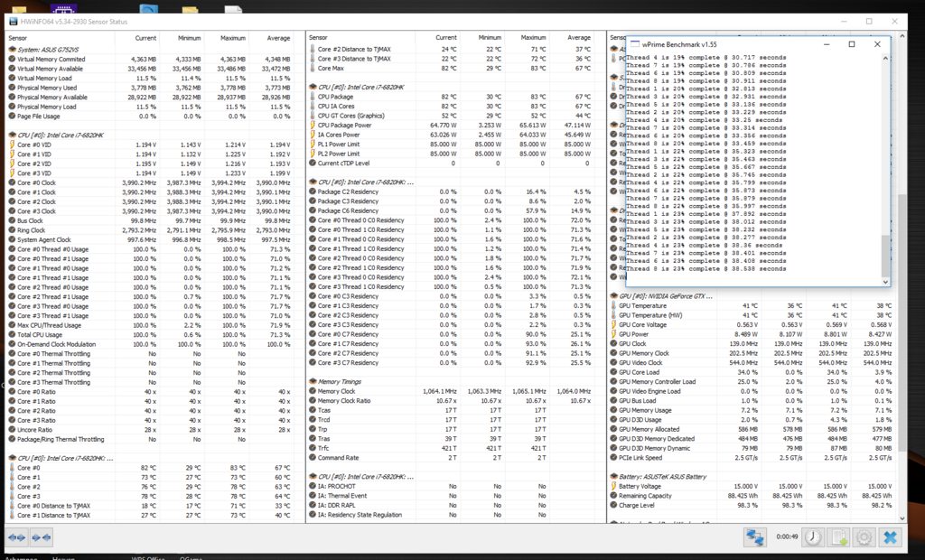Select the PL1 Power Limit row
The image size is (925, 560).
point(452,144)
